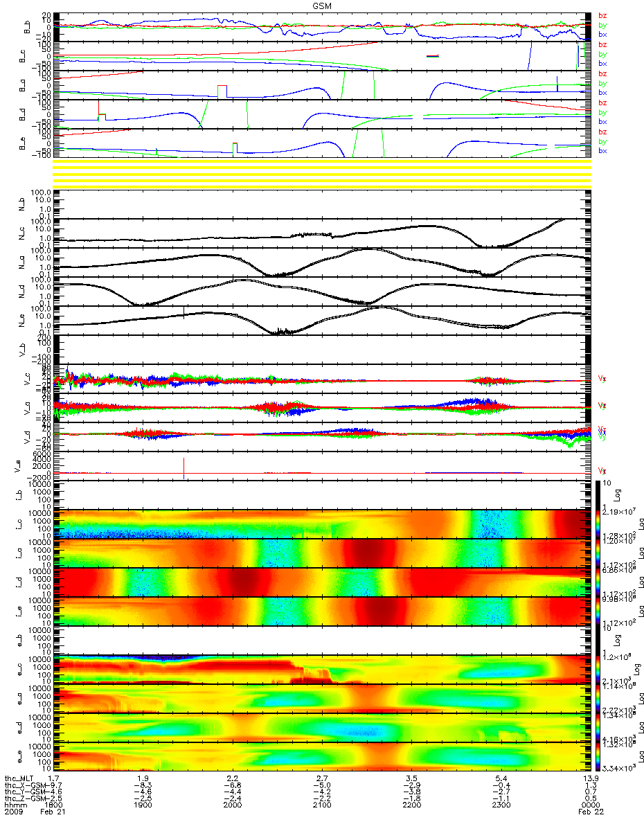644x831 pixels.
Task: Click the blue bx legend of B_b panel
Action: pos(603,34)
